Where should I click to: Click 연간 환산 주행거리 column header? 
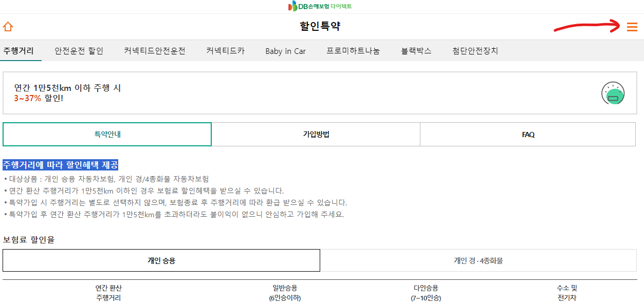coord(108,293)
